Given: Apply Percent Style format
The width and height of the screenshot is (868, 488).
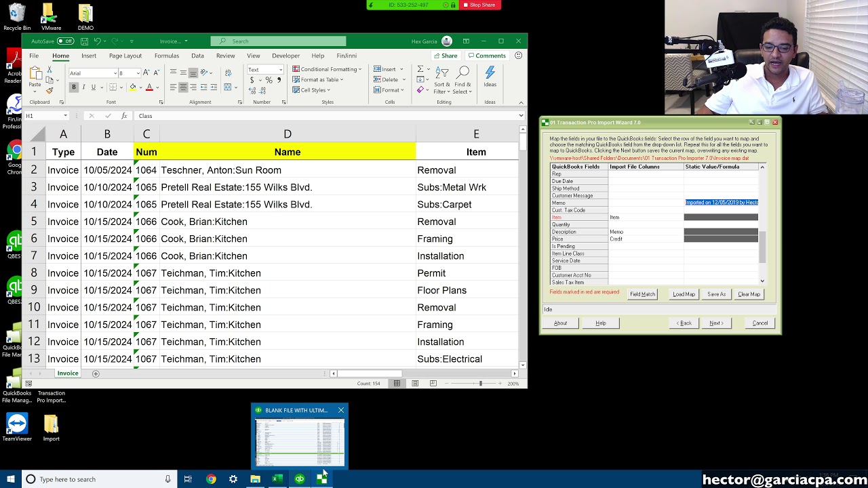Looking at the screenshot, I should coord(269,80).
